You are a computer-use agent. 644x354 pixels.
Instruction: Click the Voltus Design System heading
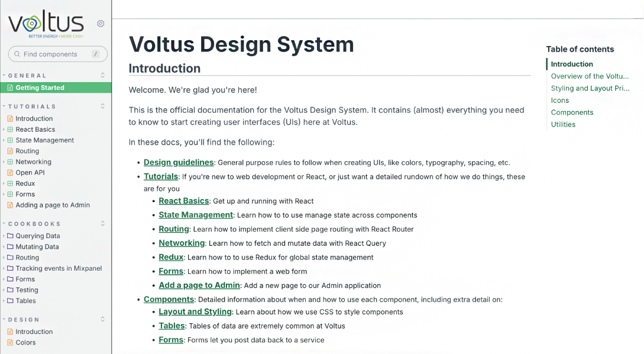(x=241, y=44)
